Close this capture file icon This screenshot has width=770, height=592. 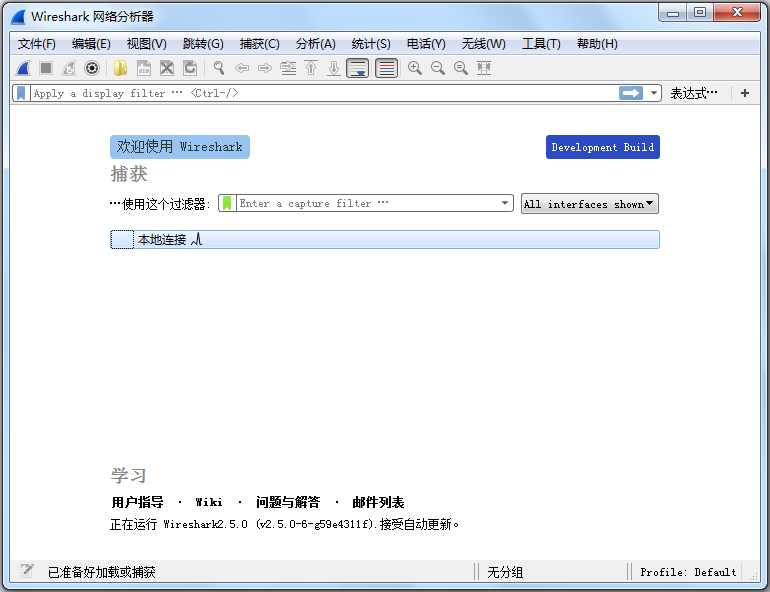point(167,68)
